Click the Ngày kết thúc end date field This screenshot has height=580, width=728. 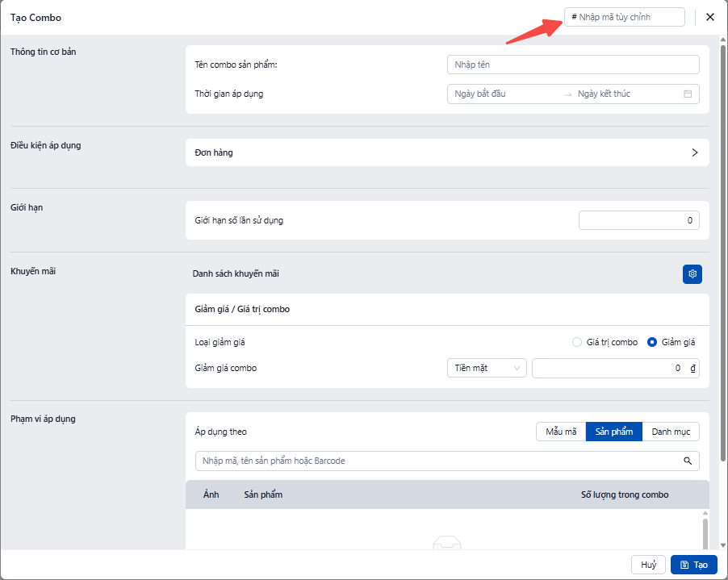625,94
